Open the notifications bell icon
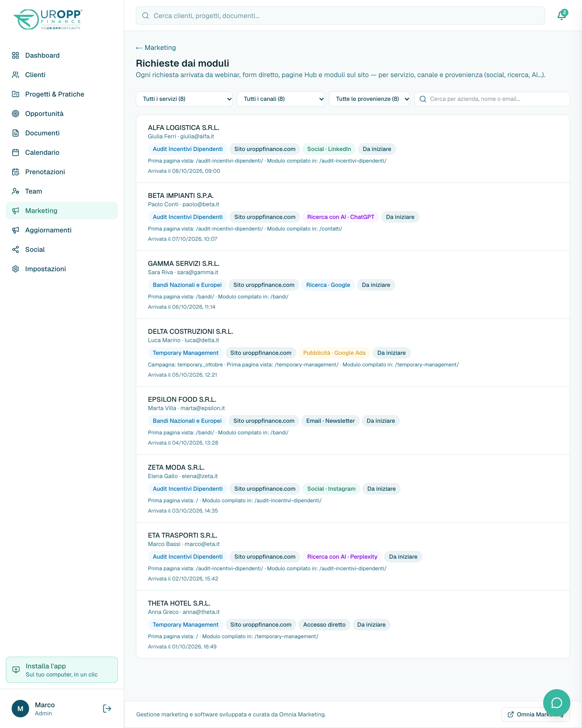The width and height of the screenshot is (582, 728). [562, 15]
